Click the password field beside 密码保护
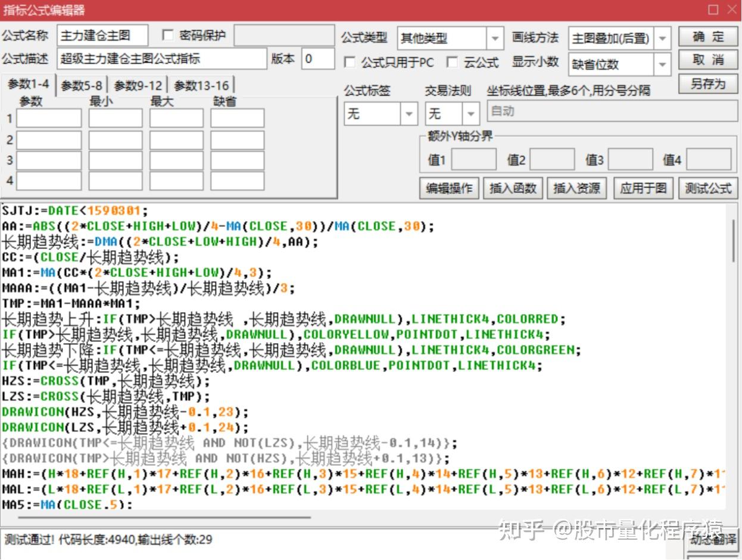 click(284, 36)
